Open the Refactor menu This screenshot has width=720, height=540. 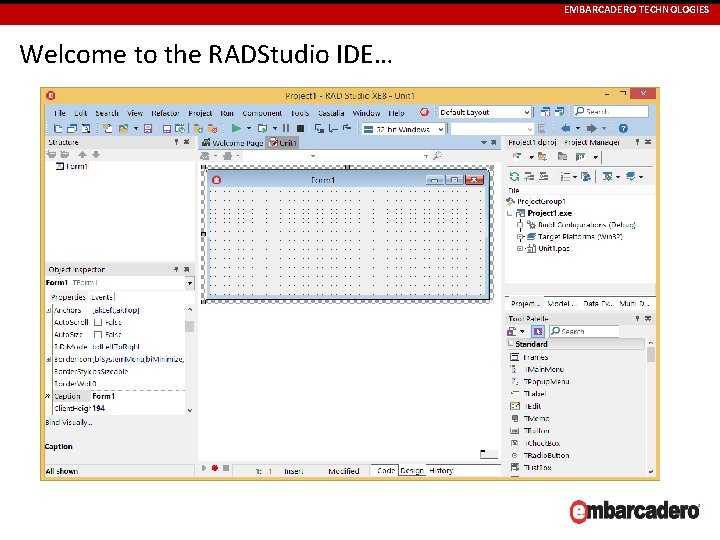point(165,113)
